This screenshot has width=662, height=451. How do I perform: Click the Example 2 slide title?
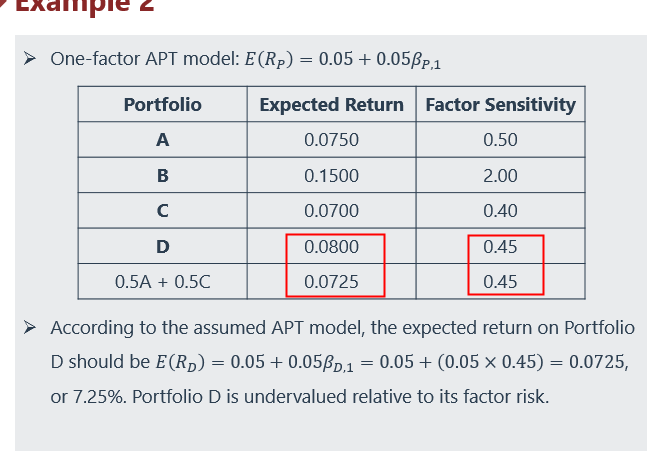pyautogui.click(x=84, y=6)
